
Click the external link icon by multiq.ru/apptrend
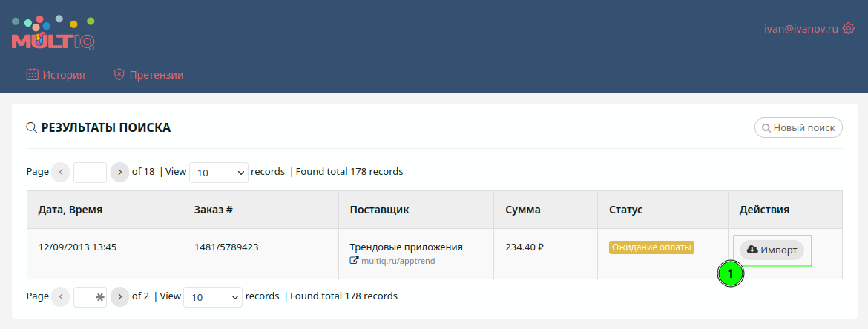[355, 260]
